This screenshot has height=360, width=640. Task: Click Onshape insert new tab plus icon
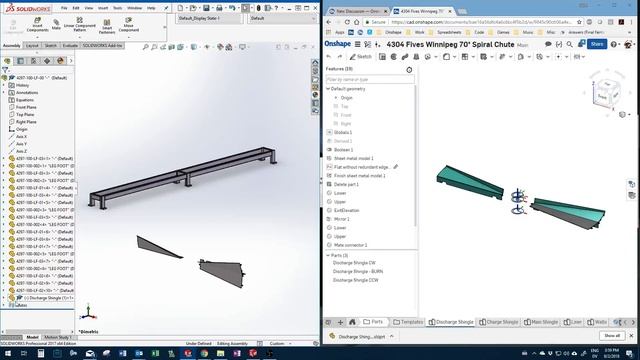coord(340,322)
